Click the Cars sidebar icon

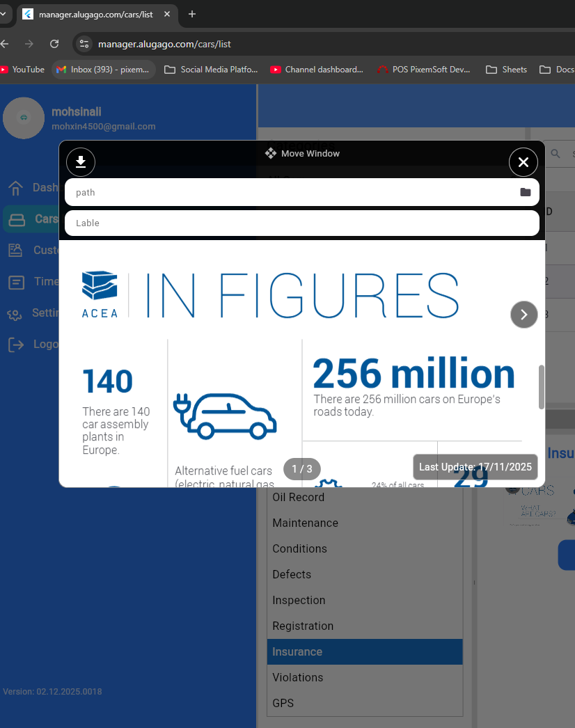pyautogui.click(x=17, y=219)
